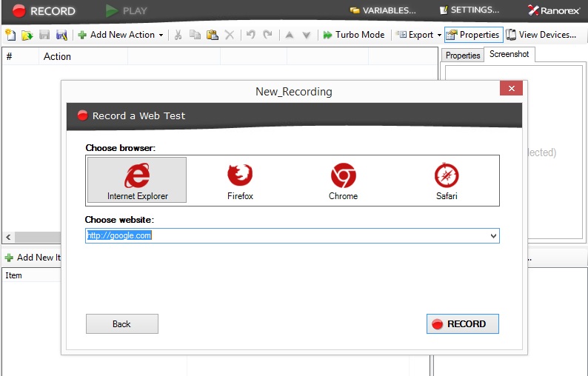Switch to the Properties tab
Image resolution: width=588 pixels, height=376 pixels.
pos(463,56)
